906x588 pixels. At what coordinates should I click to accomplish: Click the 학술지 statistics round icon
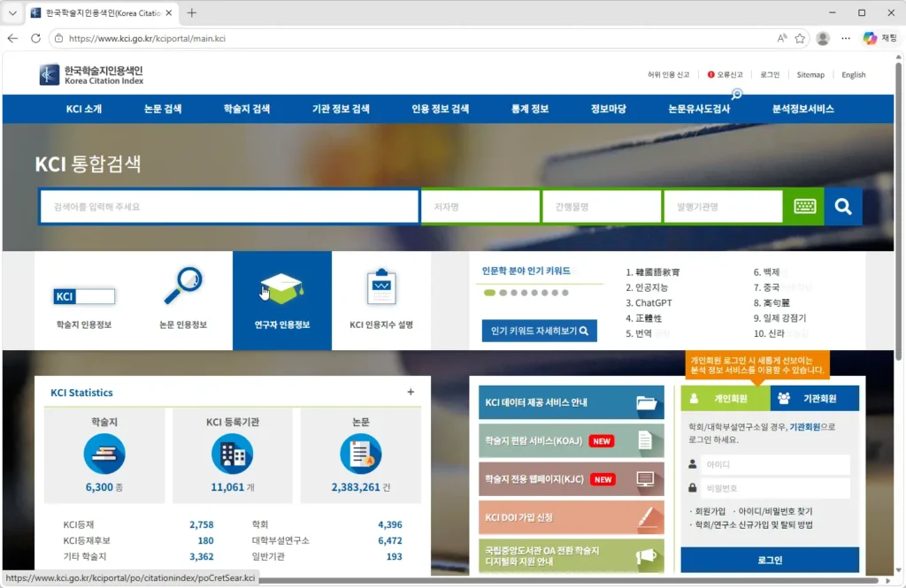click(x=104, y=454)
